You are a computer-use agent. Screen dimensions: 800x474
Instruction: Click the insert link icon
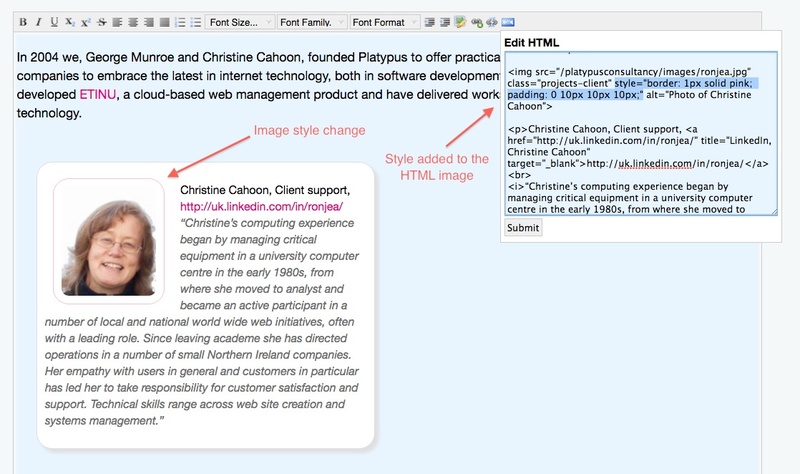[x=476, y=21]
